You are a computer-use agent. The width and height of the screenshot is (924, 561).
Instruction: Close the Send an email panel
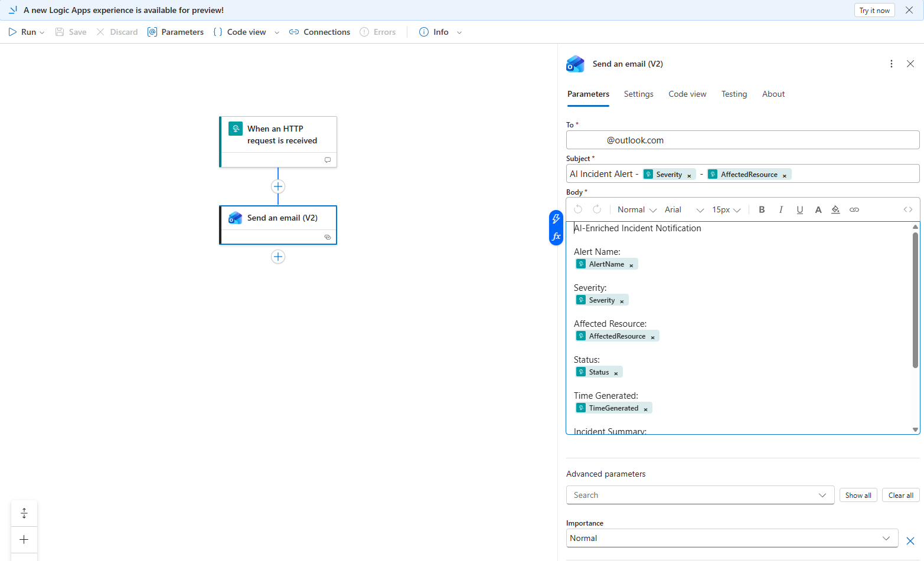910,64
